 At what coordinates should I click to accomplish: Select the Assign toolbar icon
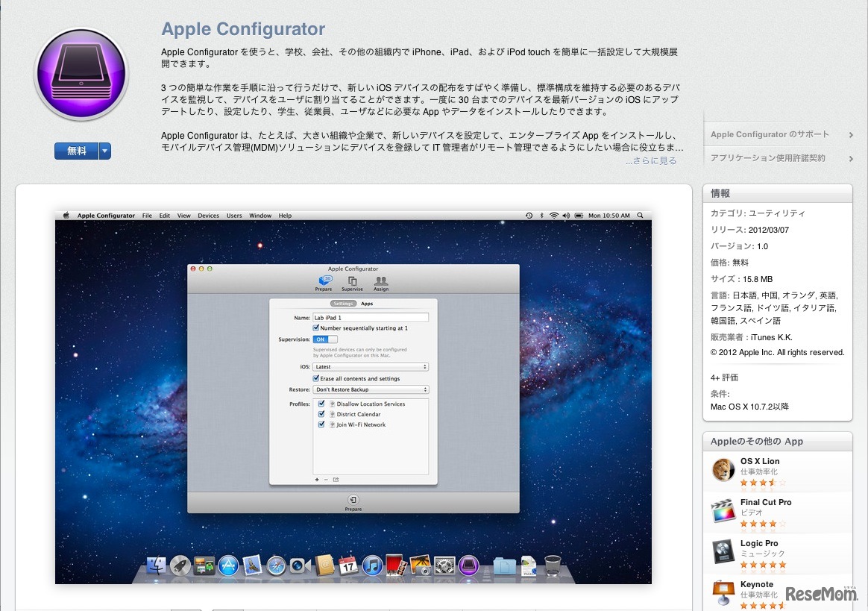point(381,283)
